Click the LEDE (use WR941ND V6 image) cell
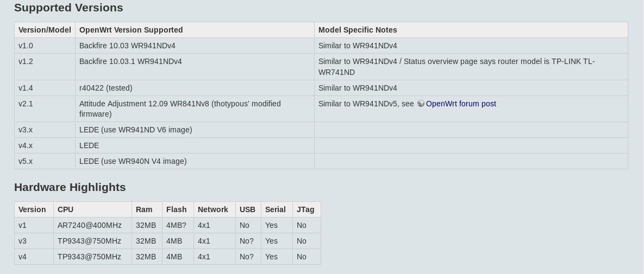Viewport: 644px width, 274px height. (x=195, y=130)
